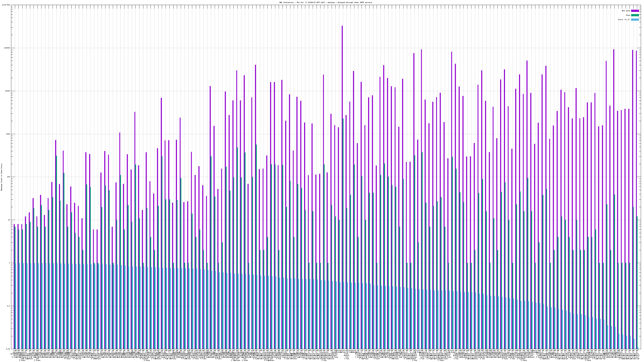Image resolution: width=644 pixels, height=362 pixels.
Task: Click the purple Not Spam legend swatch
Action: (x=635, y=11)
